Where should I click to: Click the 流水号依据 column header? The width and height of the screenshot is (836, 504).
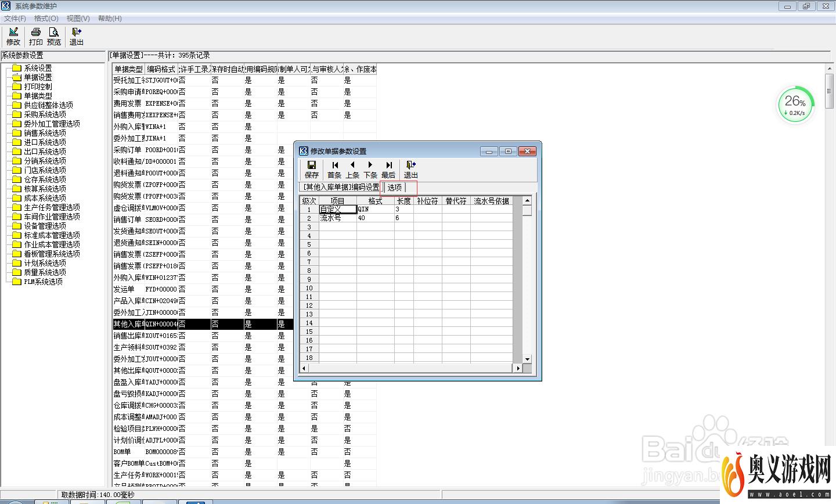click(491, 201)
